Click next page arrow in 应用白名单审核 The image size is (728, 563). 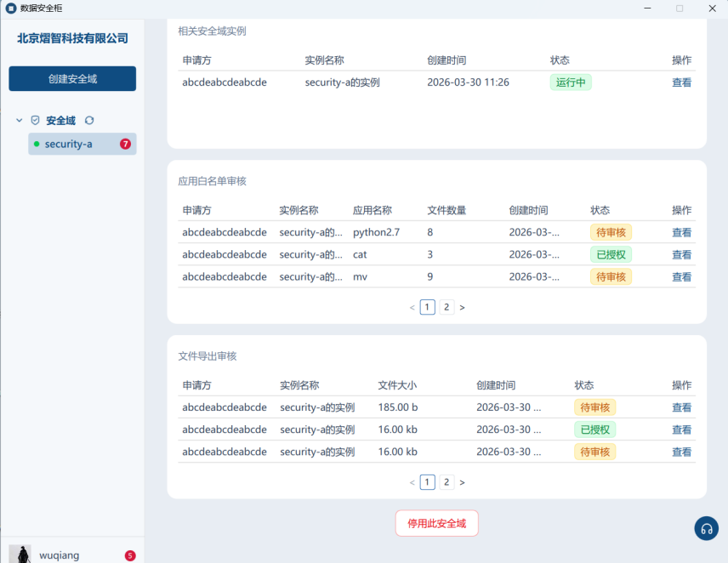coord(462,307)
